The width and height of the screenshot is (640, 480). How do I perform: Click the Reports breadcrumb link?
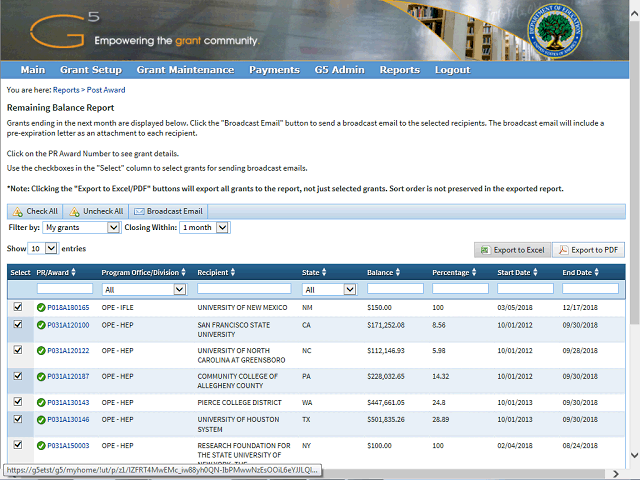coord(66,90)
